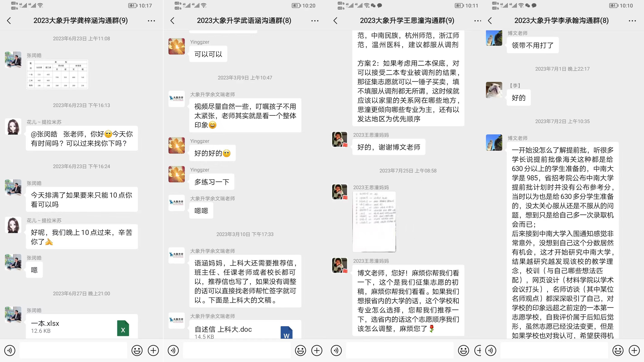Open 自述信 上科大.doc attachment
The width and height of the screenshot is (644, 362).
(245, 329)
